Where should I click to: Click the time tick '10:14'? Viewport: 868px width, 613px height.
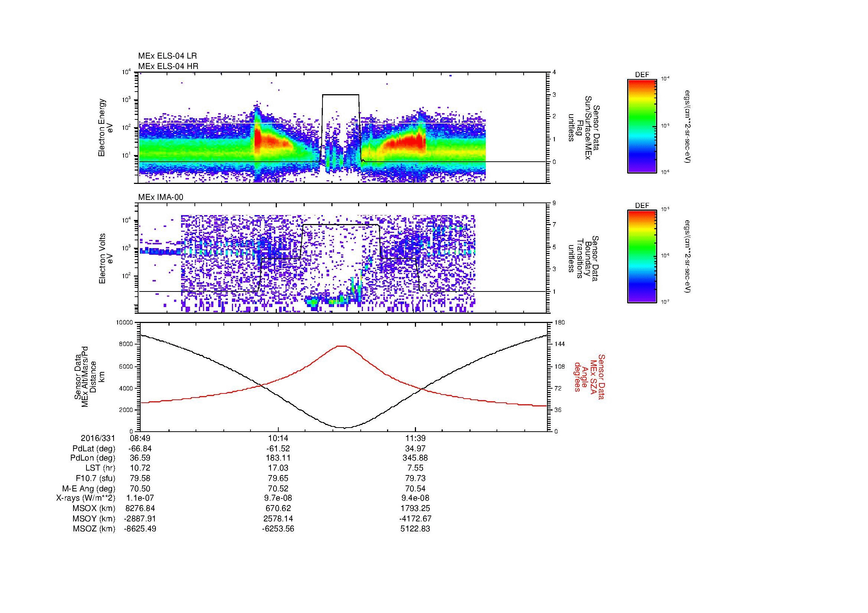278,438
